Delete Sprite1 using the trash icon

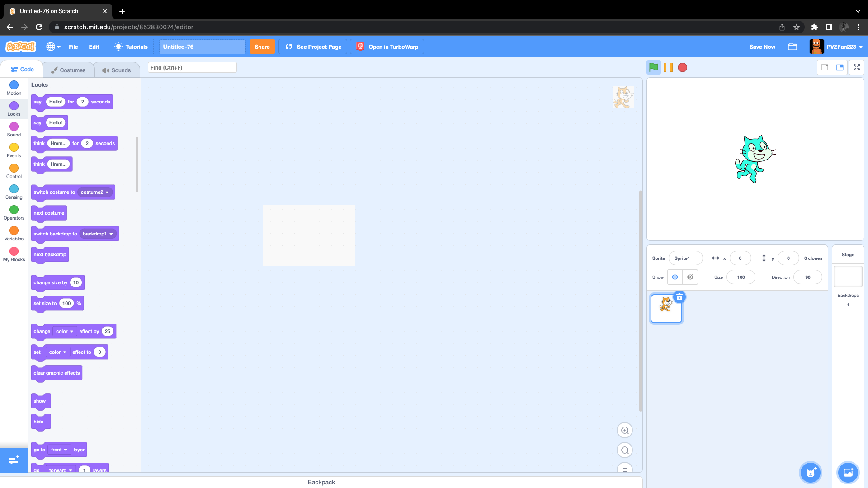point(679,297)
